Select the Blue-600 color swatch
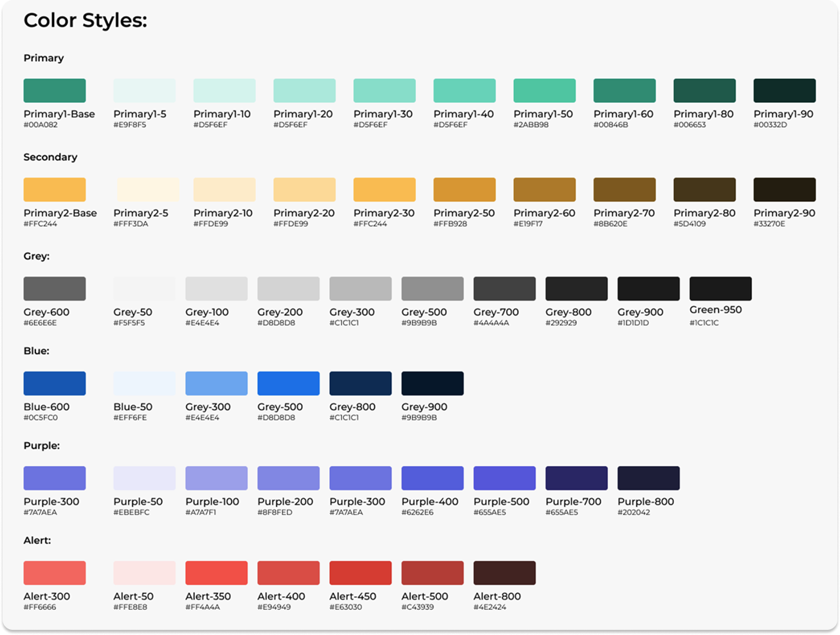 coord(55,384)
